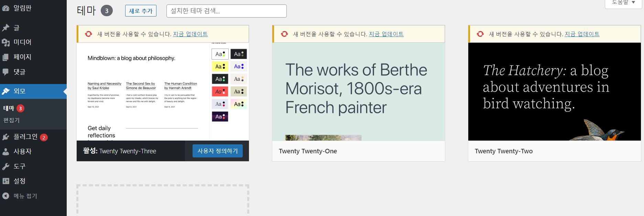Open the 편집기 submenu item
644x216 pixels.
(x=12, y=120)
